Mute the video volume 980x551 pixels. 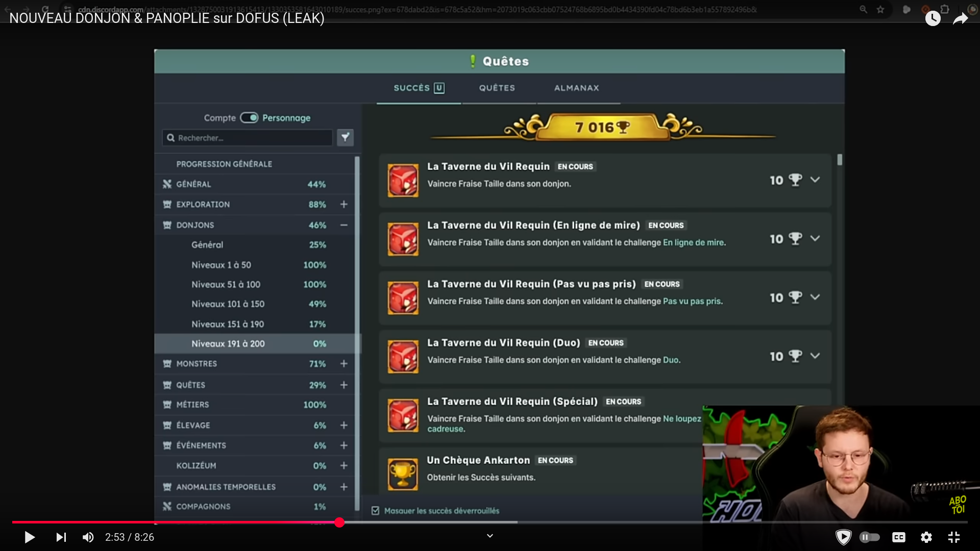pyautogui.click(x=88, y=537)
